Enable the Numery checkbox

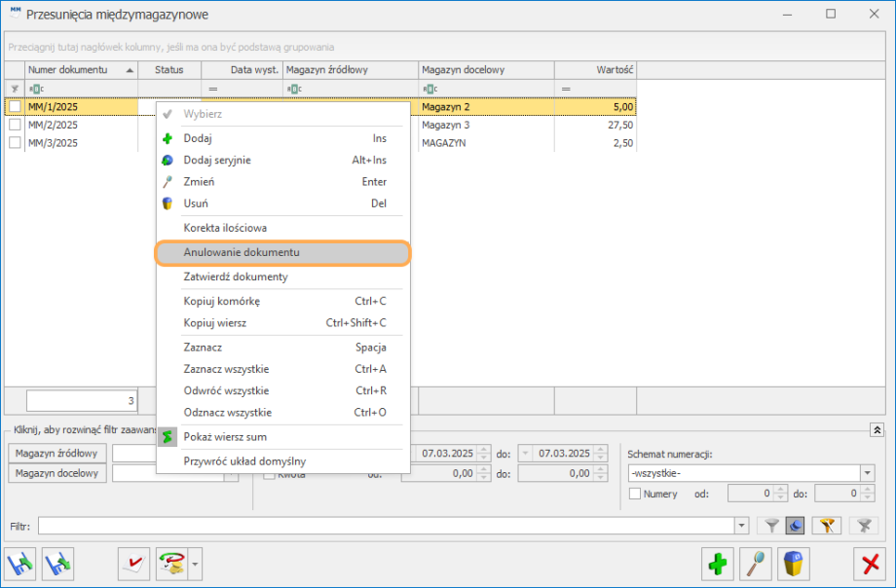(x=635, y=494)
